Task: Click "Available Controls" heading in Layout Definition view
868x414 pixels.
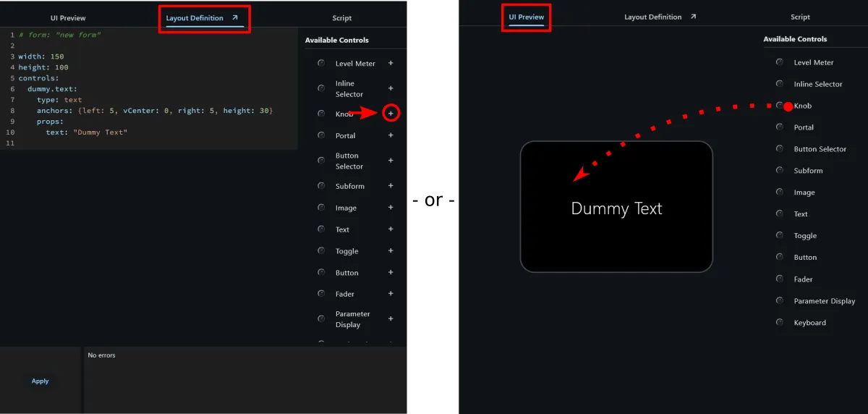Action: coord(336,41)
